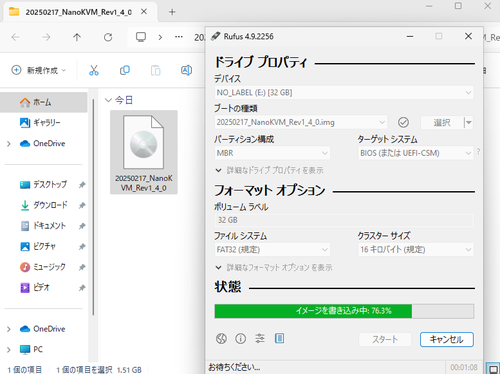Click the スタート button
Viewport: 500px width, 374px height.
[x=385, y=339]
